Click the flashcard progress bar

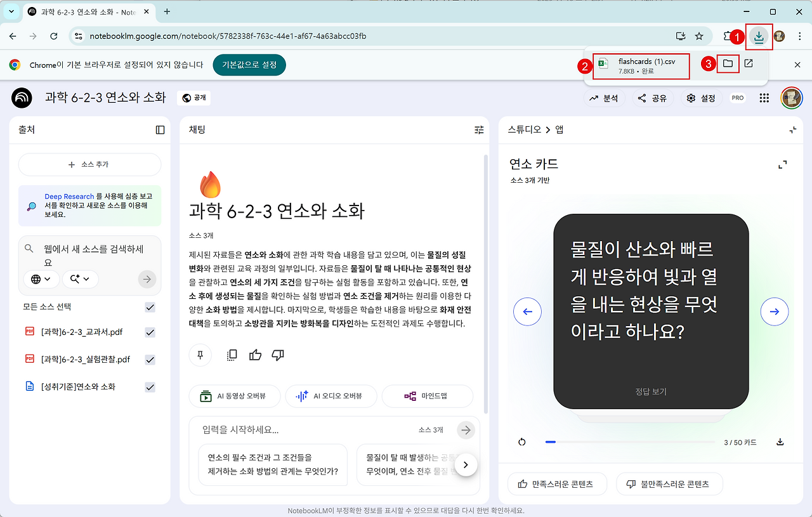[630, 442]
